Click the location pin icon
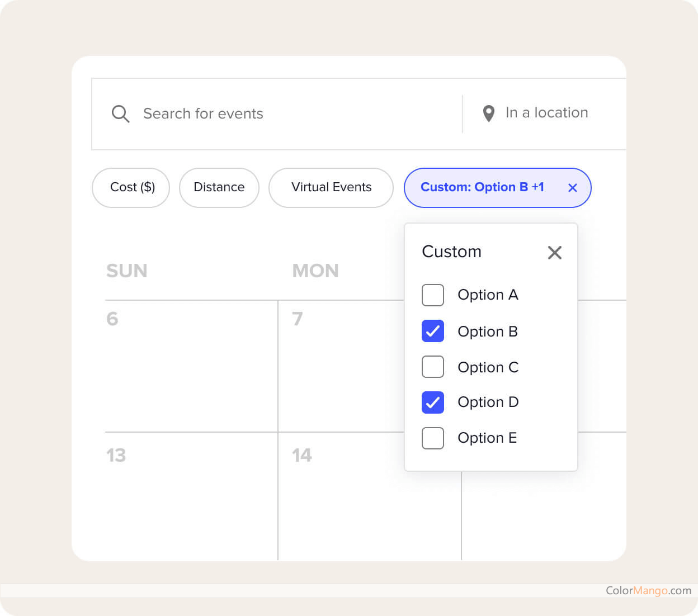Viewport: 698px width, 616px height. point(488,113)
